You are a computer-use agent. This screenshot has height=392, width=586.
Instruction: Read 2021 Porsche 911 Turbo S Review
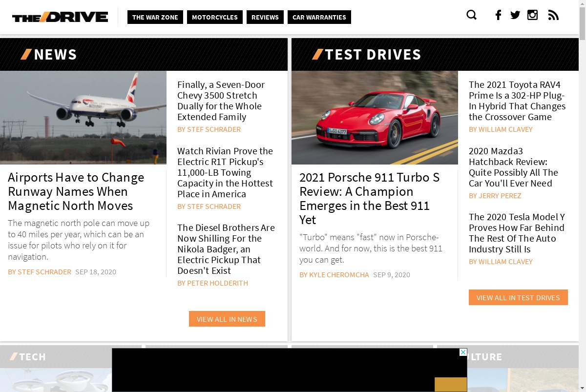[370, 198]
